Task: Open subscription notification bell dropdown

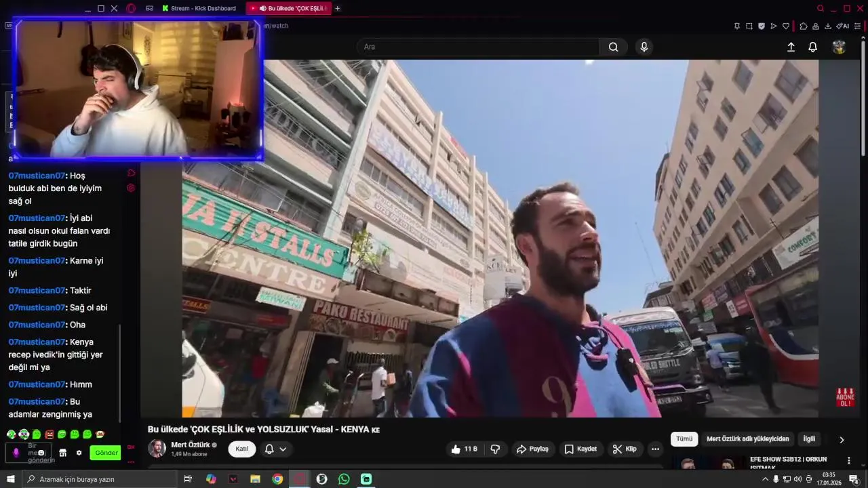Action: coord(275,449)
